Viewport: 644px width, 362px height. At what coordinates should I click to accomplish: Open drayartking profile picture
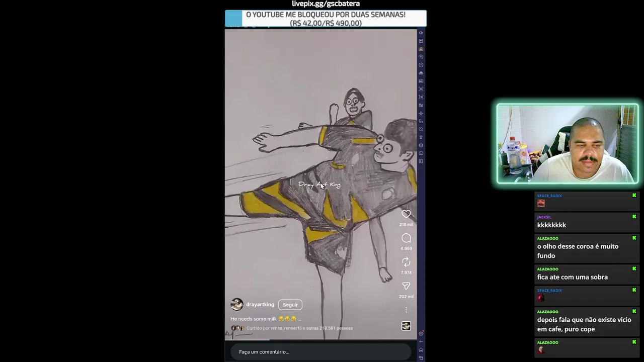tap(236, 305)
